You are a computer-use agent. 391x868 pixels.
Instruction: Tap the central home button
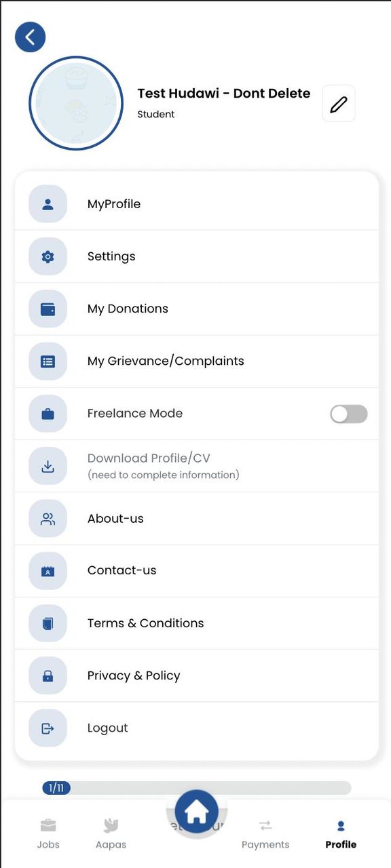[x=197, y=811]
